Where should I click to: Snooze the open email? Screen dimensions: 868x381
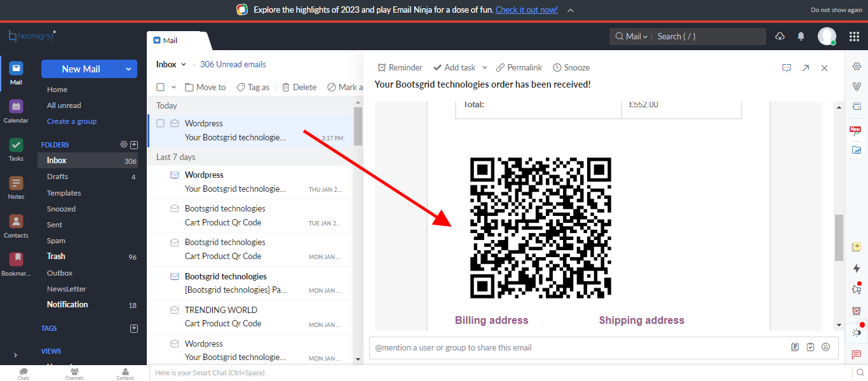pos(571,67)
